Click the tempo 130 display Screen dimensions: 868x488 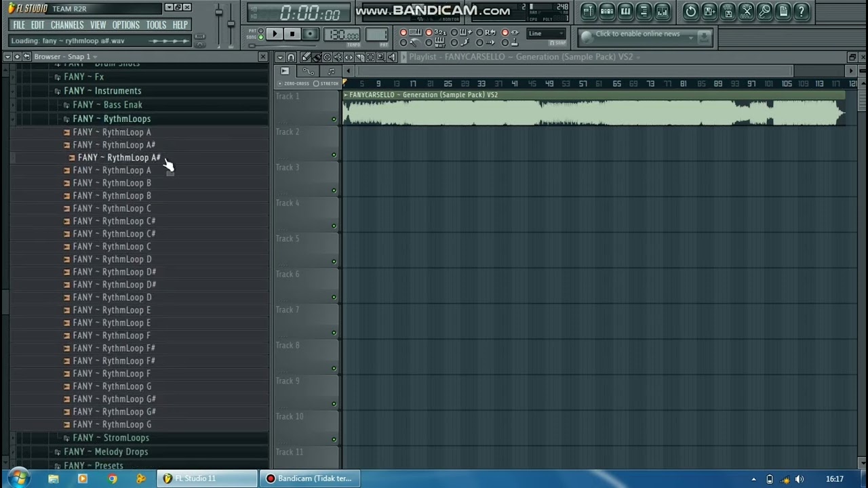point(342,35)
